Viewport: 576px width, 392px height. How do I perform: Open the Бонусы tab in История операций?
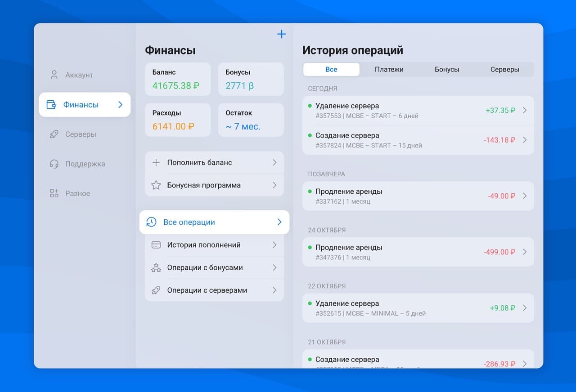[x=447, y=69]
